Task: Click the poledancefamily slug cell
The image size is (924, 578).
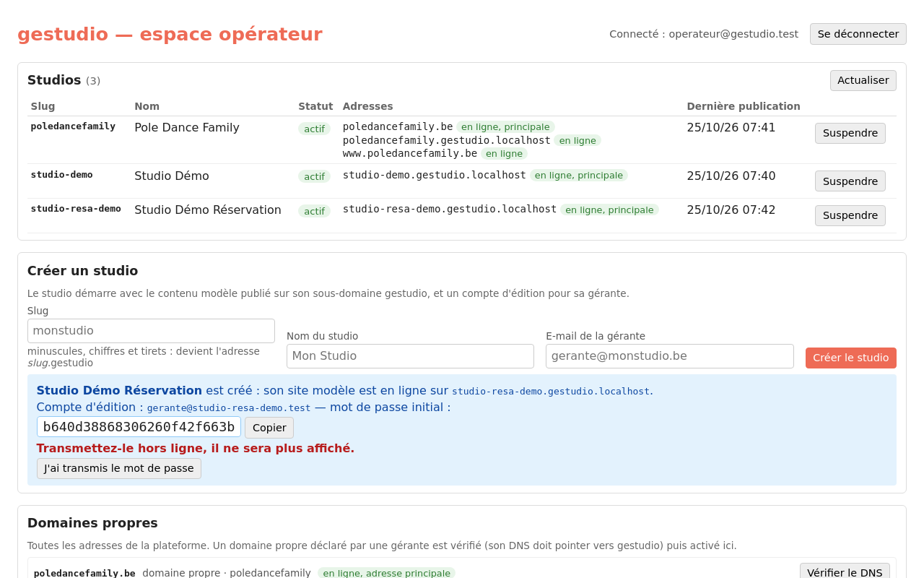Action: 73,126
